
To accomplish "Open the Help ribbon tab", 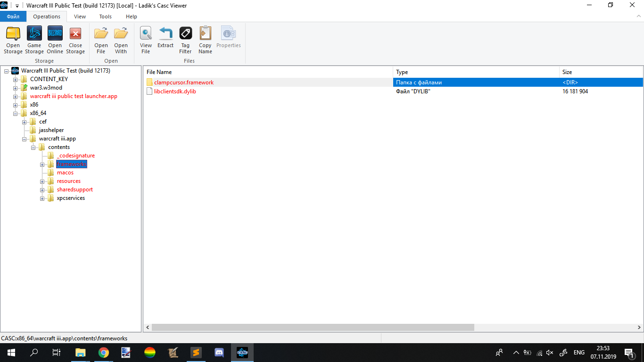I will pyautogui.click(x=132, y=16).
